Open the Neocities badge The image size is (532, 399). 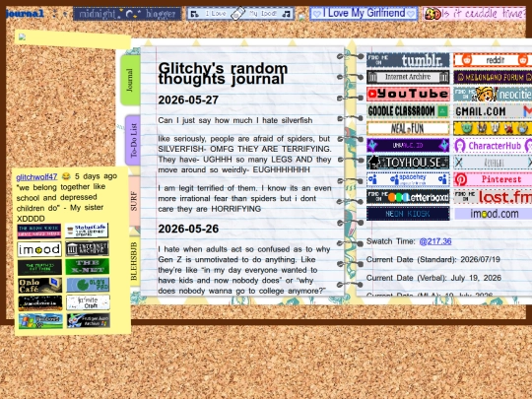493,94
